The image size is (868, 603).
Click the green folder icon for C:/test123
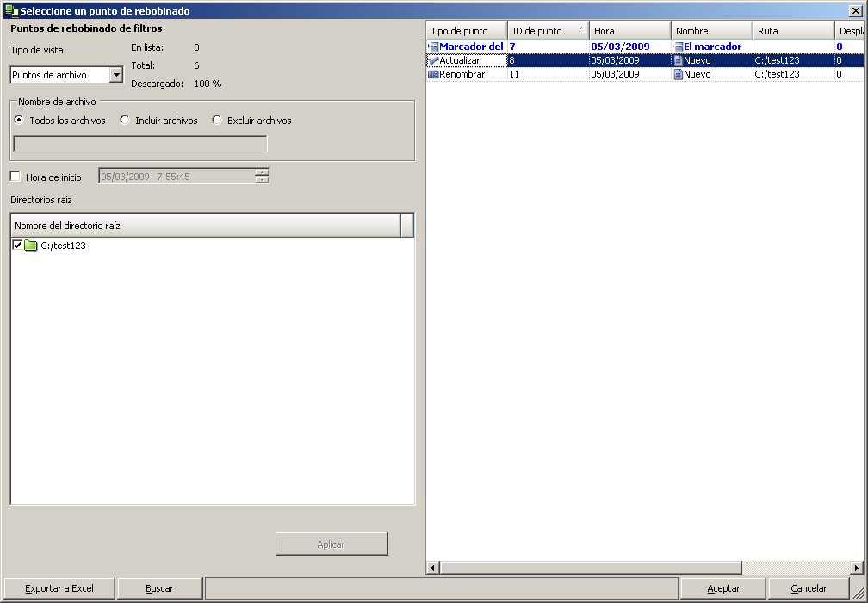pos(30,246)
